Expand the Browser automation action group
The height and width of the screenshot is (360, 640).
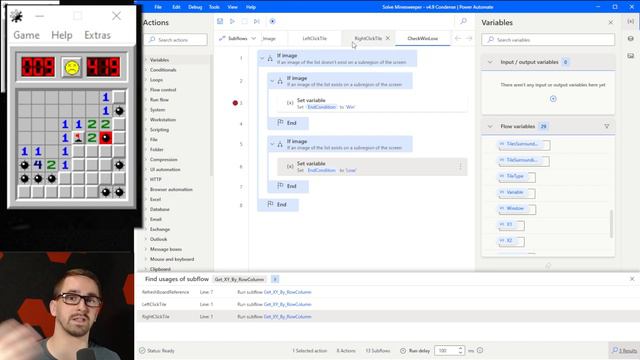(x=171, y=189)
